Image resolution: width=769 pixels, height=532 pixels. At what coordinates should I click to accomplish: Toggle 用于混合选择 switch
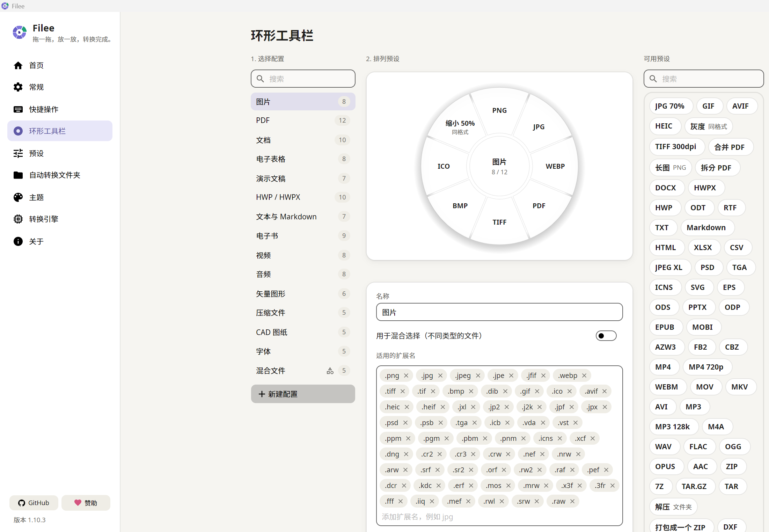click(606, 336)
